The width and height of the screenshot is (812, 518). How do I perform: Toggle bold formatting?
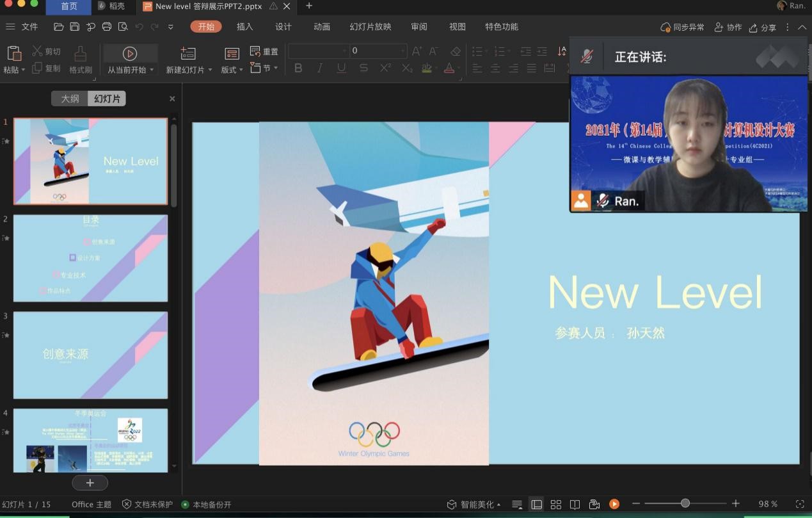tap(298, 68)
